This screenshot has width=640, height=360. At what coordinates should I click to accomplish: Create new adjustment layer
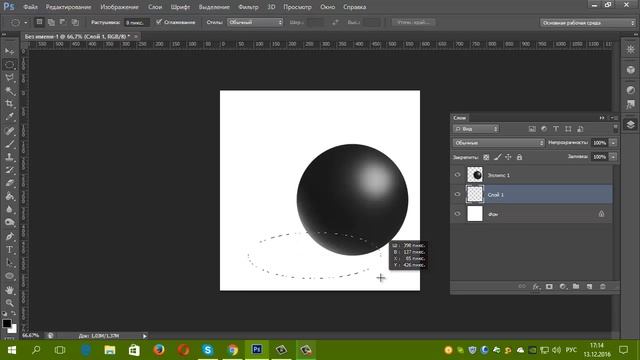click(563, 287)
